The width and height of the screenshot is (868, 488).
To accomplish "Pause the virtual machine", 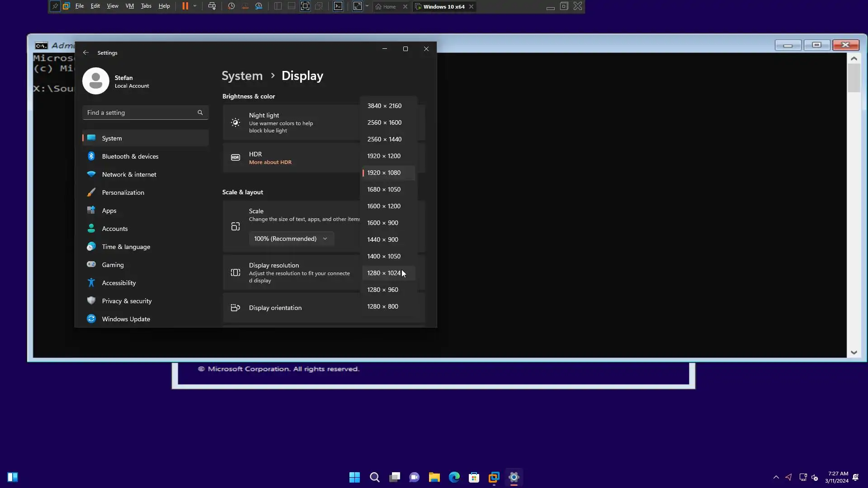I will pos(185,6).
